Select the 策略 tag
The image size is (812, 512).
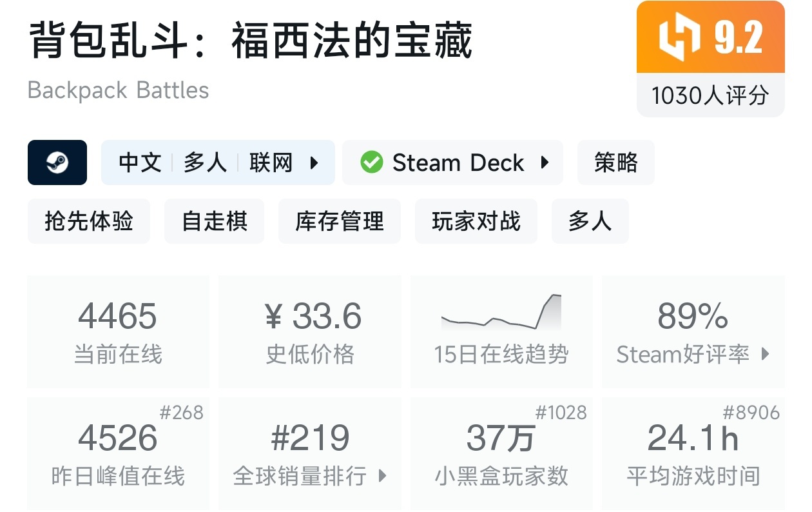point(615,162)
